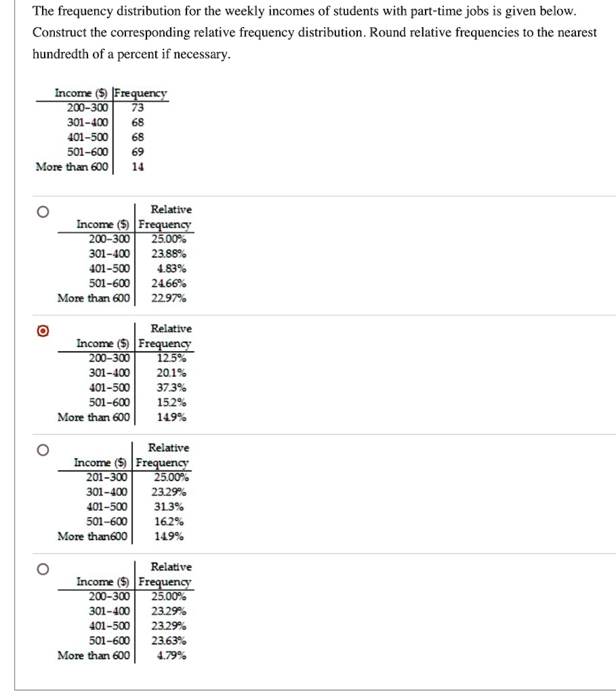
Task: Select the third answer option radio button
Action: pos(42,450)
